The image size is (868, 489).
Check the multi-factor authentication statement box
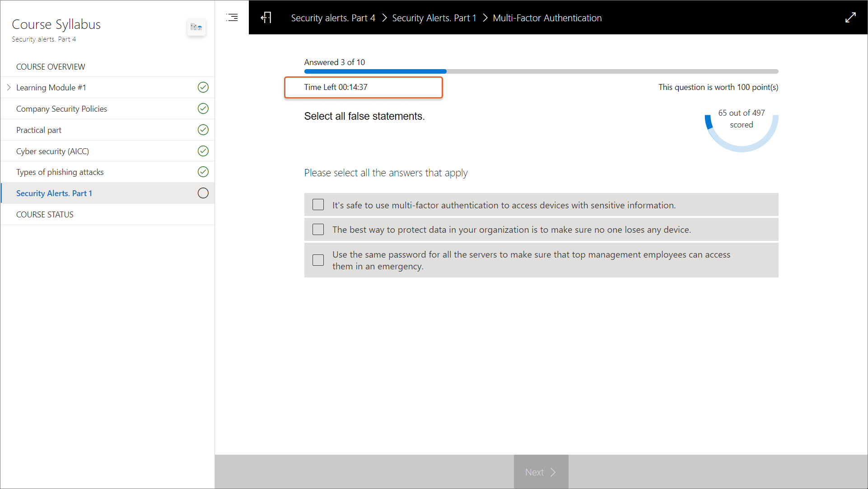pyautogui.click(x=318, y=205)
